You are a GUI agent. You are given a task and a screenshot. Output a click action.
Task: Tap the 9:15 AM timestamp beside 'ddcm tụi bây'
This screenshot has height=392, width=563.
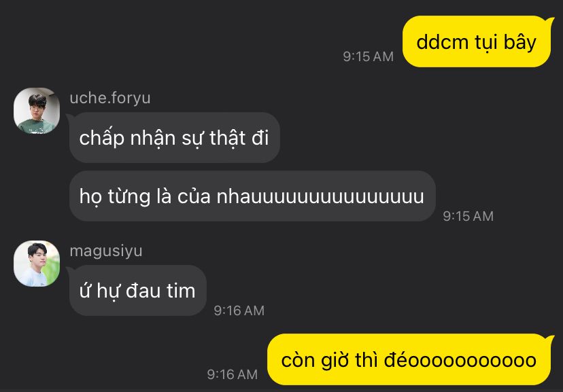(x=368, y=56)
